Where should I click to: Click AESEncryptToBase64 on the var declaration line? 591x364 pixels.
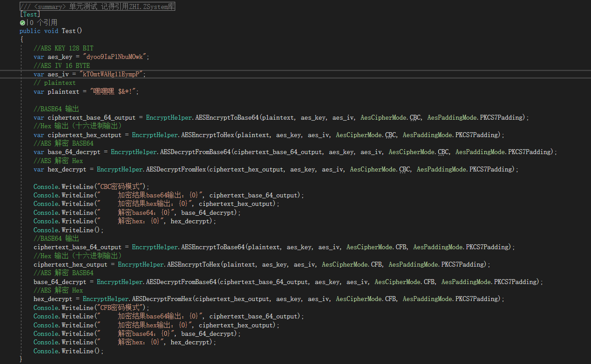(x=227, y=117)
